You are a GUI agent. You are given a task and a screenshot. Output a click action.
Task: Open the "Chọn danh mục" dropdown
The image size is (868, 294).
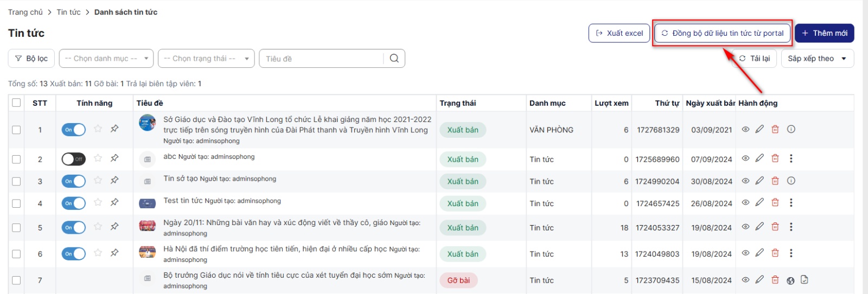click(106, 59)
